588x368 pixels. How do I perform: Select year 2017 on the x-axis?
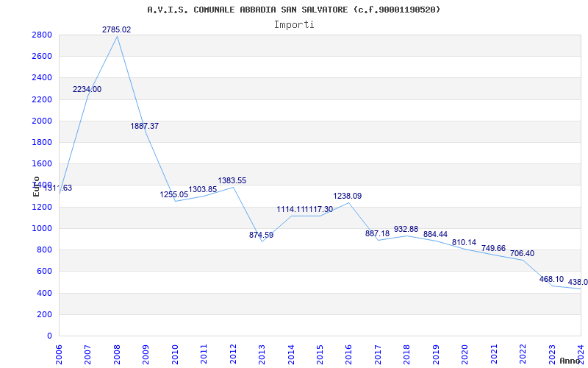378,354
